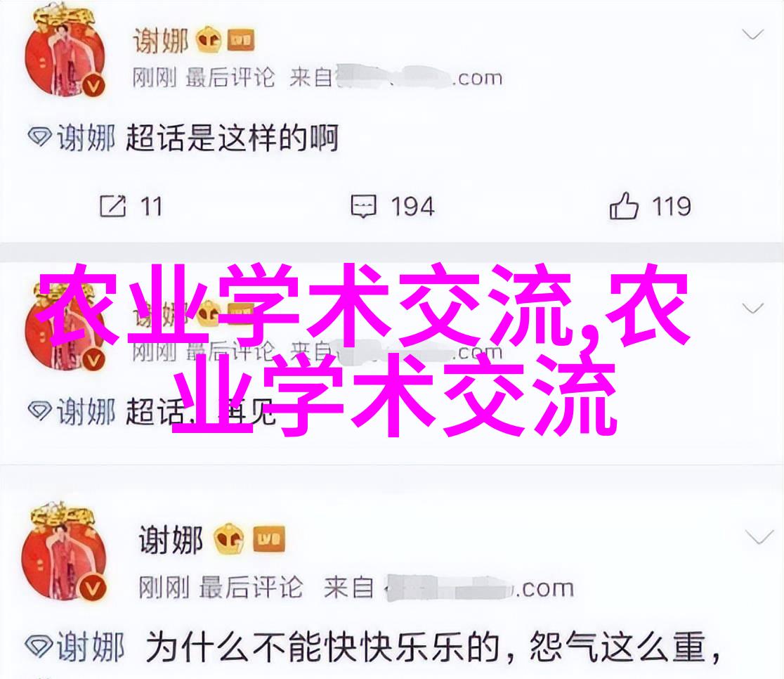Viewport: 784px width, 679px height.
Task: Click the diamond supertopic icon in first post
Action: (39, 136)
